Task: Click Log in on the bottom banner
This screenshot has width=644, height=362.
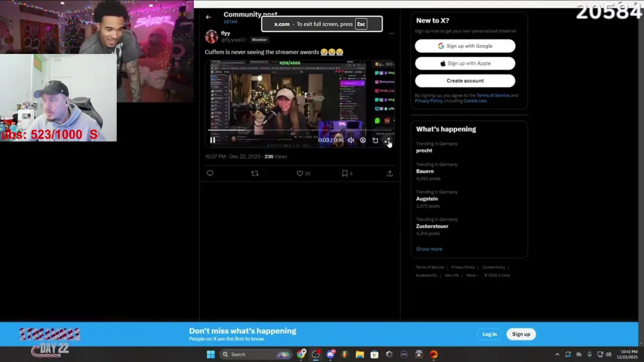Action: pos(490,334)
